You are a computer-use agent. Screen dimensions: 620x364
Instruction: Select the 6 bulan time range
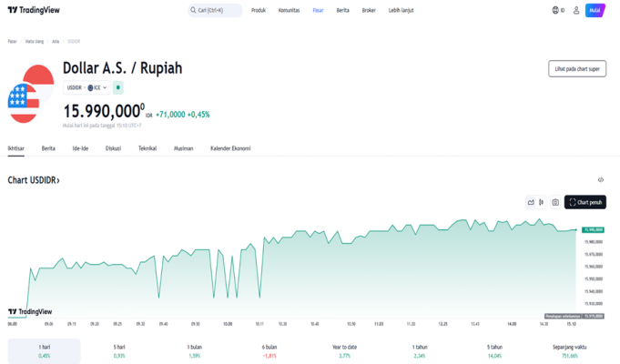(x=269, y=350)
